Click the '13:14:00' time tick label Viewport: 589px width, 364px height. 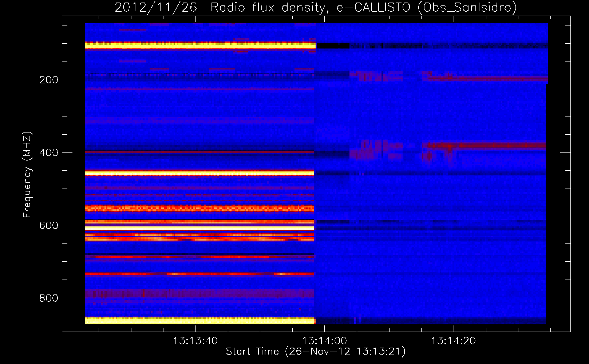(x=324, y=341)
